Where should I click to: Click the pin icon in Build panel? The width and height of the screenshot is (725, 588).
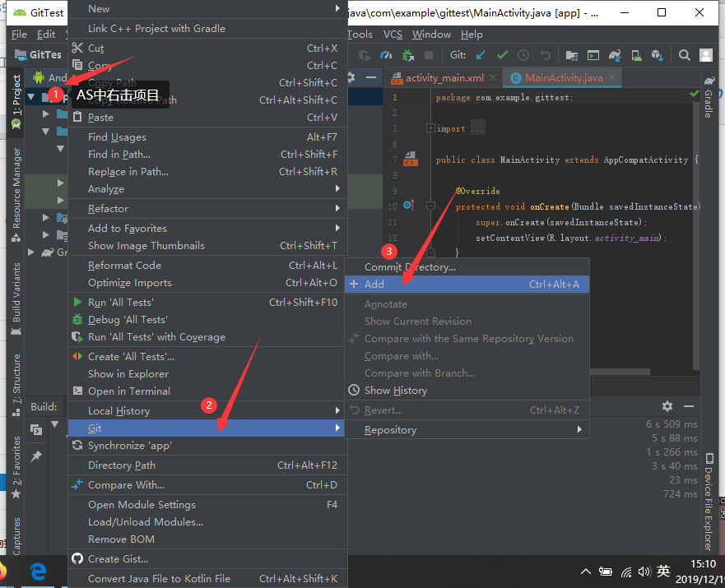pyautogui.click(x=36, y=456)
